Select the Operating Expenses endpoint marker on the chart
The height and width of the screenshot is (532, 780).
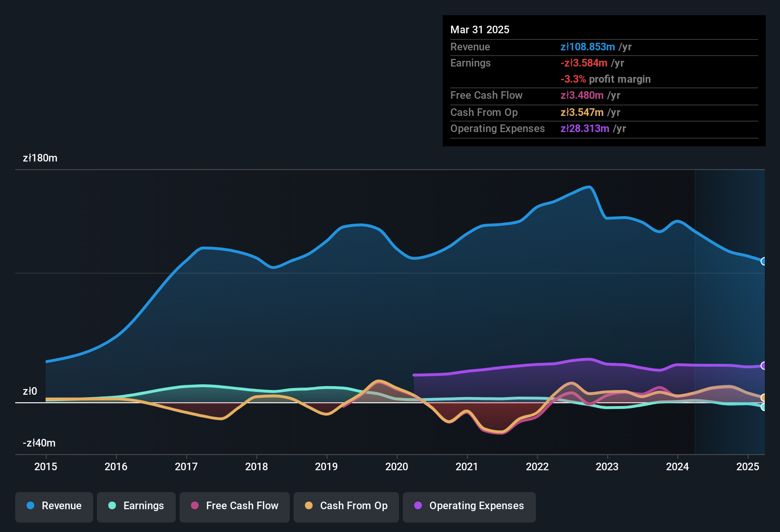[x=764, y=366]
